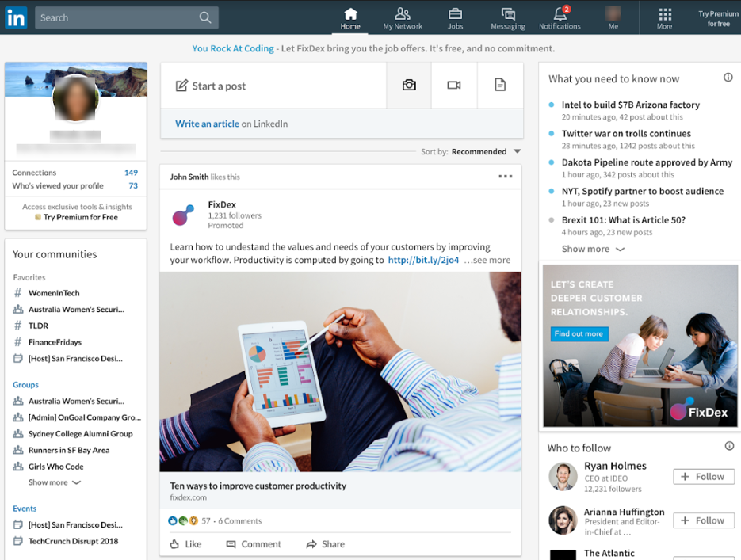
Task: Click the document icon in the post composer
Action: click(499, 85)
